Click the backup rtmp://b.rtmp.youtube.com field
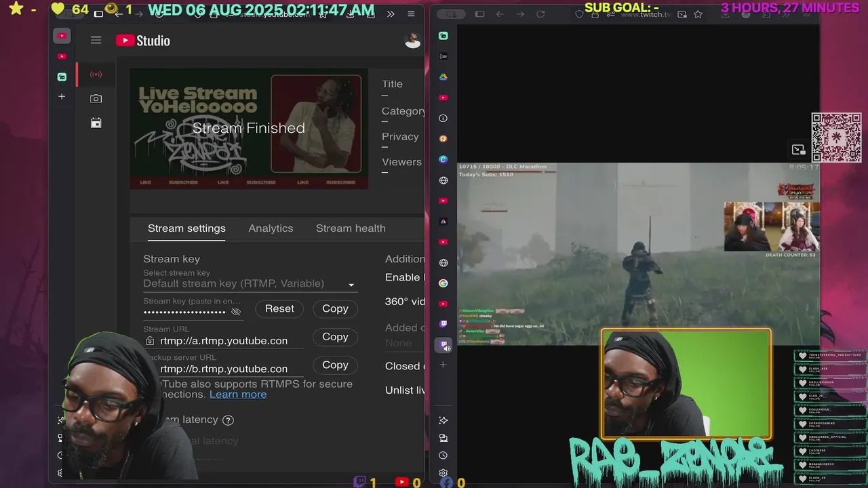Viewport: 868px width, 488px height. [x=224, y=369]
